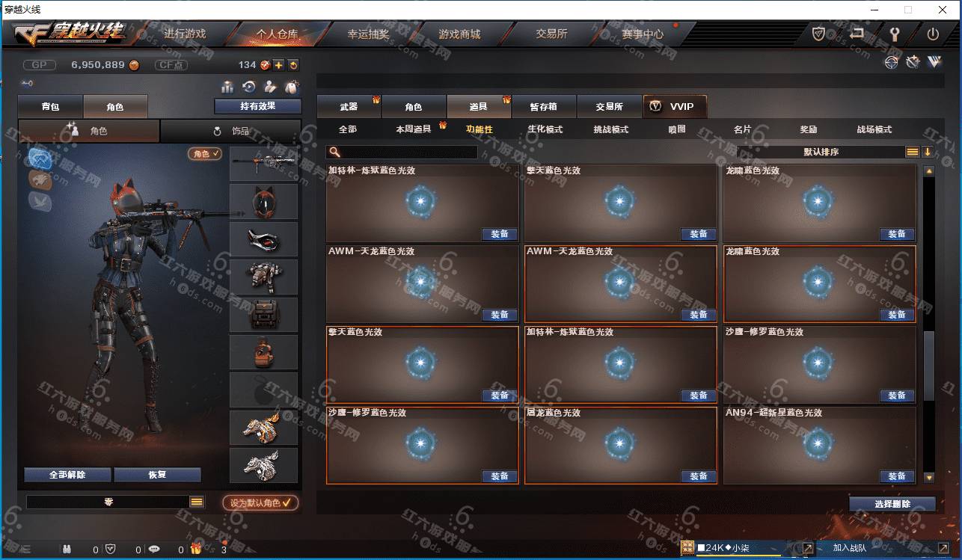Click the 全部解除 button
This screenshot has height=560, width=962.
68,475
